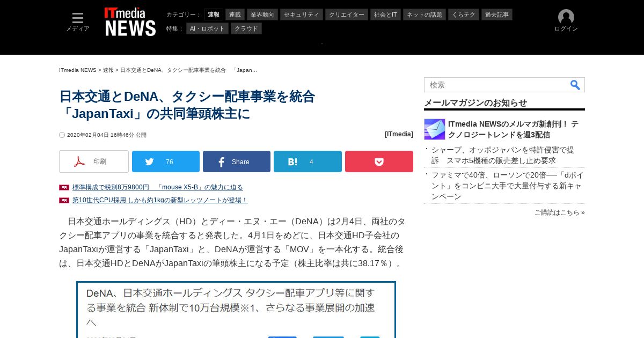Open ファミマ dポイント campaign article
644x338 pixels.
click(508, 186)
